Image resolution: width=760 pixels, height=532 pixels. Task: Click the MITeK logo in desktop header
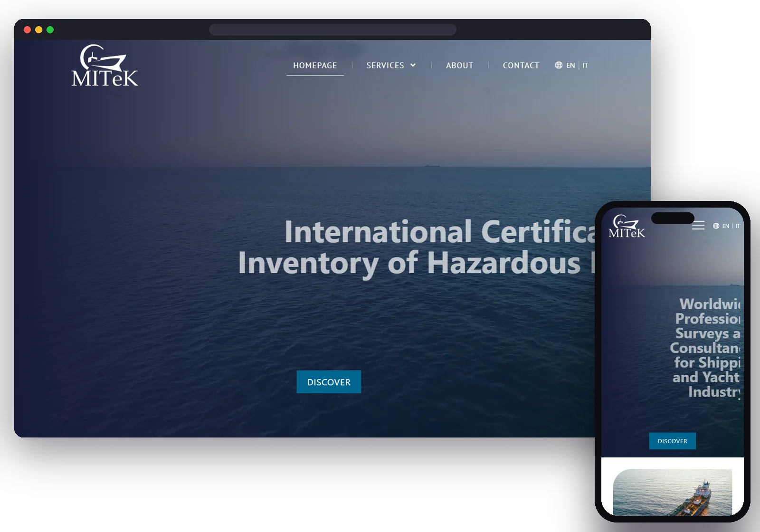point(104,66)
